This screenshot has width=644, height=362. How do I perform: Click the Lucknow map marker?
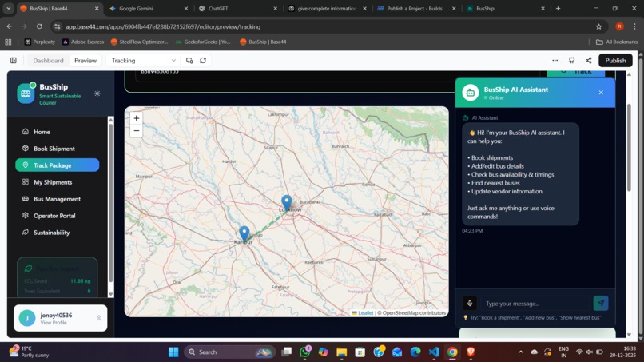pos(286,202)
